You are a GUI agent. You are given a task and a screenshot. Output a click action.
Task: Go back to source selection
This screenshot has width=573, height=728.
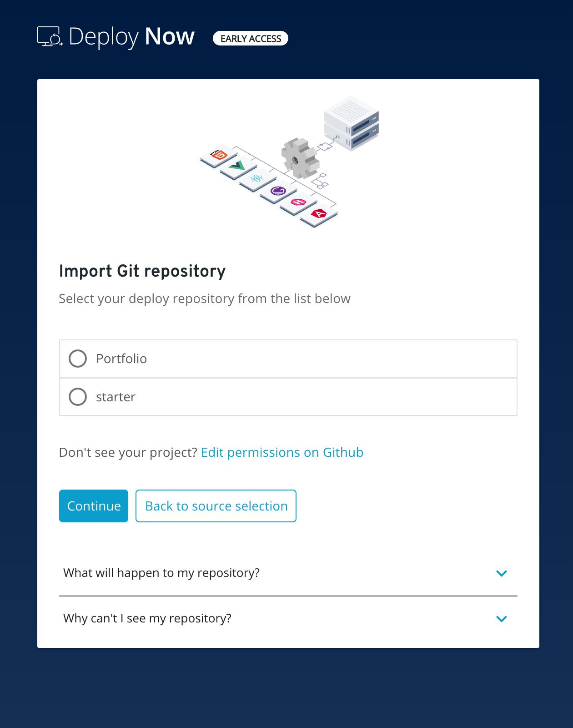(x=216, y=506)
